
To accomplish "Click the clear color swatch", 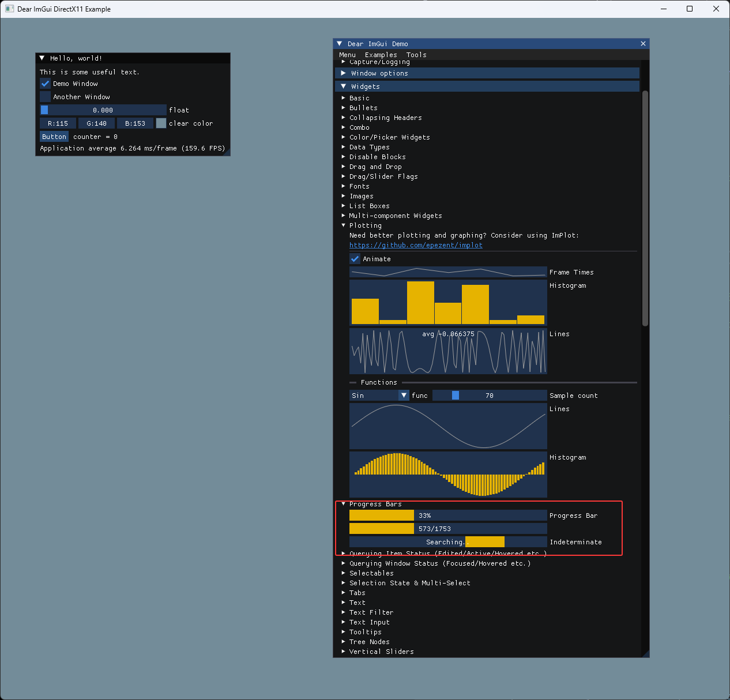I will click(161, 123).
